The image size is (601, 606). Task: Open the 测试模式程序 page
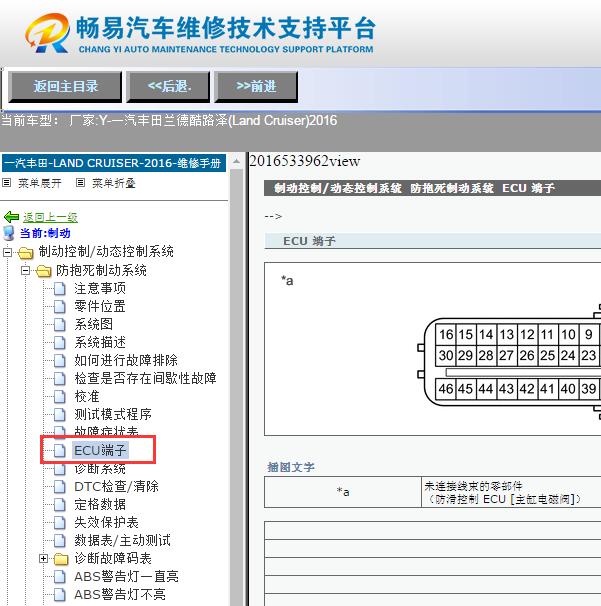[113, 414]
